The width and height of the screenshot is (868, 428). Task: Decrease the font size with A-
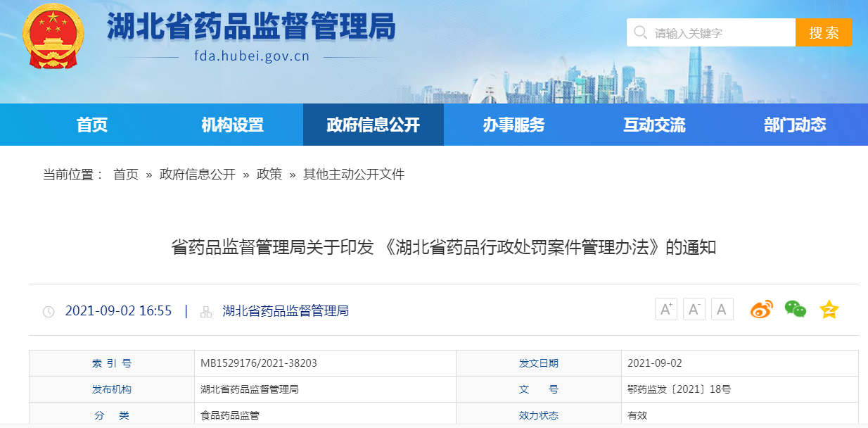coord(694,308)
